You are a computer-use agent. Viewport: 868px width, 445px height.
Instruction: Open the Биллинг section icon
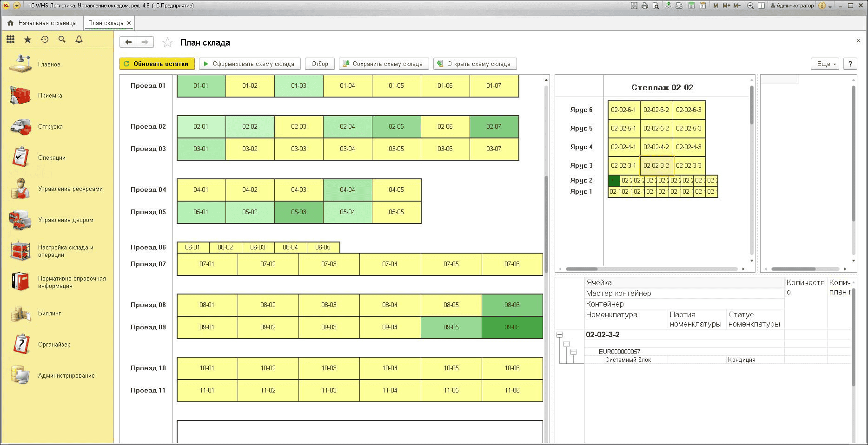[x=20, y=314]
